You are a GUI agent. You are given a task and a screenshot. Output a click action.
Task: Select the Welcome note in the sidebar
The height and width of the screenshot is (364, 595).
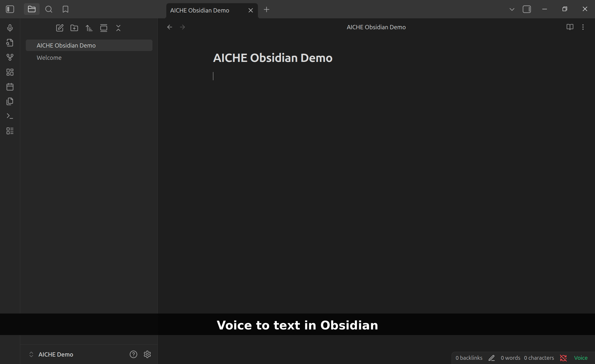(49, 57)
